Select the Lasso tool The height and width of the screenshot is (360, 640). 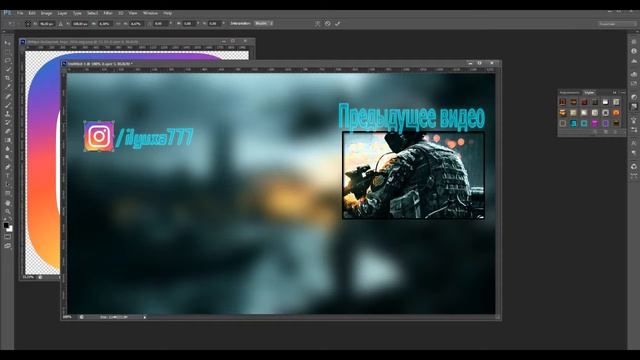(x=7, y=60)
